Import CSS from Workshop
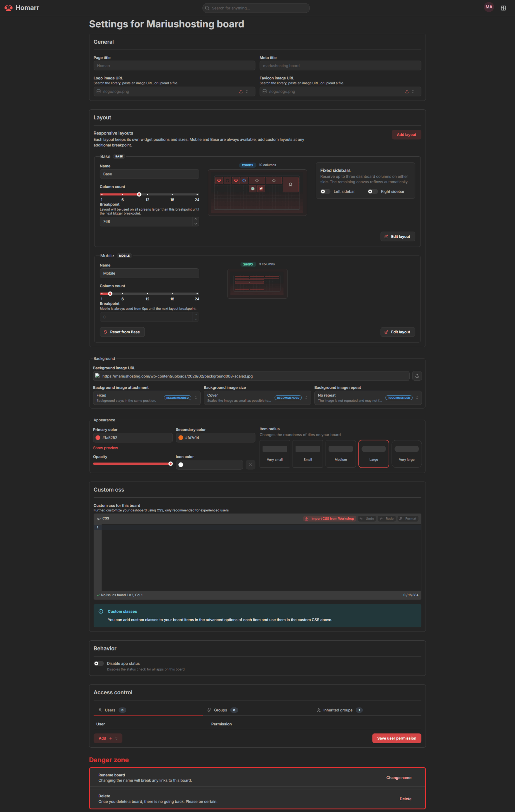 (329, 519)
